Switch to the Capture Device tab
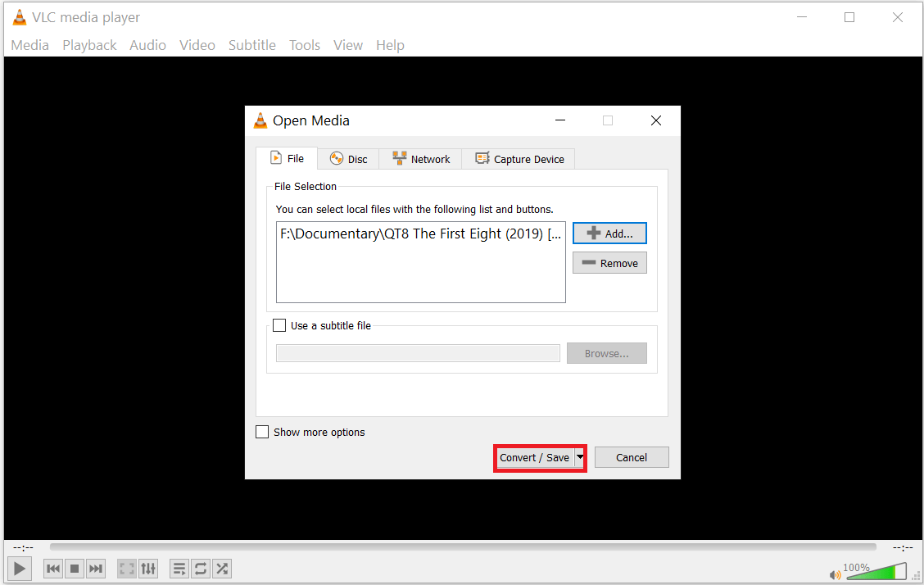This screenshot has height=585, width=924. coord(519,159)
